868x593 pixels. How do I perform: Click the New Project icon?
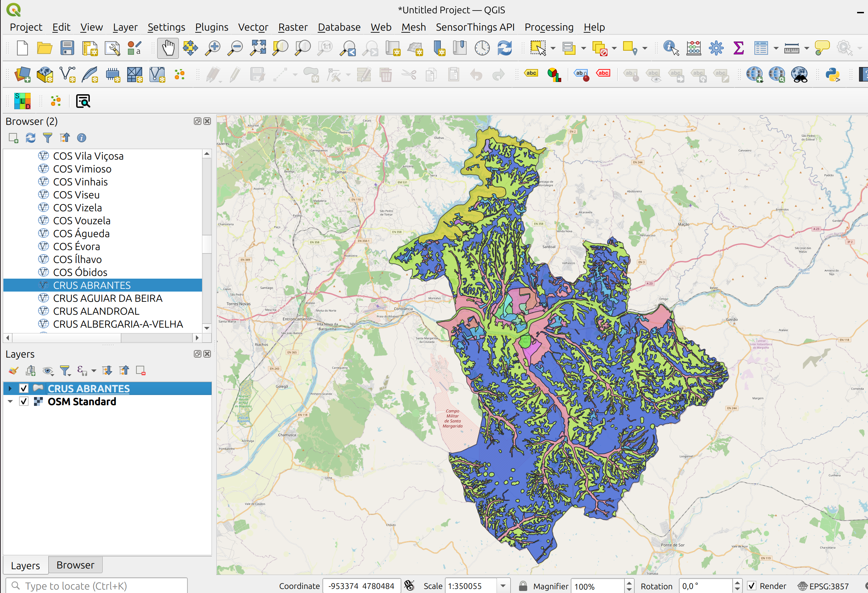pyautogui.click(x=22, y=48)
